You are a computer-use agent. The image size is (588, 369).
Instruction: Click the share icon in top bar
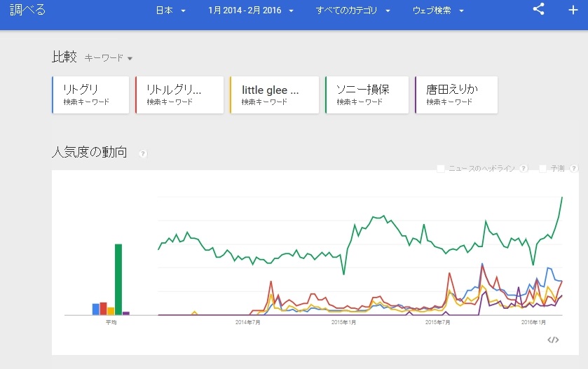tap(538, 10)
